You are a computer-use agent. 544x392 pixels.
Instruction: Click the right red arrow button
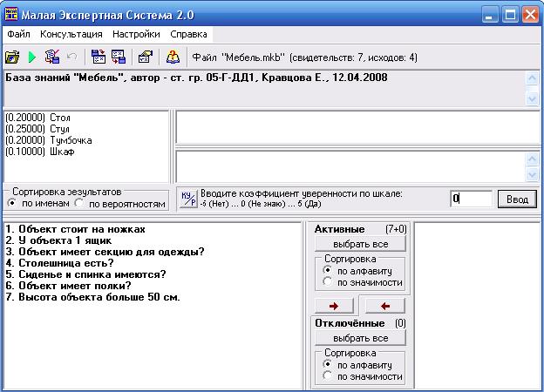point(334,306)
